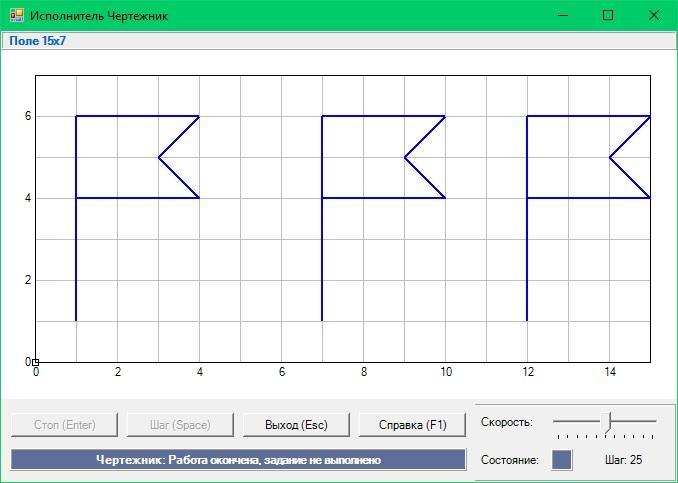The width and height of the screenshot is (678, 483).
Task: Open help with Справка (F1) button
Action: (x=412, y=425)
